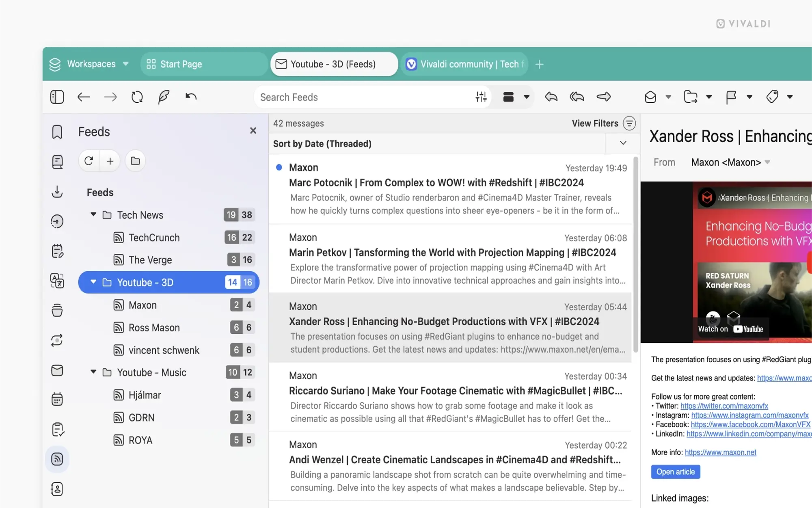
Task: Open the Calendar panel
Action: 57,399
